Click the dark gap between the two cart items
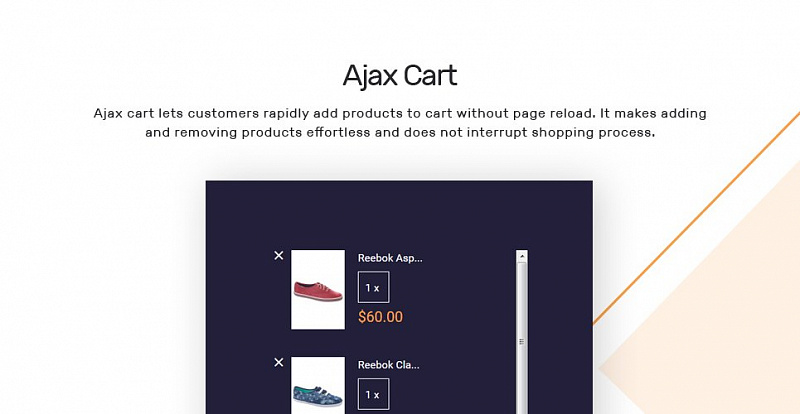The width and height of the screenshot is (800, 414). click(x=398, y=343)
